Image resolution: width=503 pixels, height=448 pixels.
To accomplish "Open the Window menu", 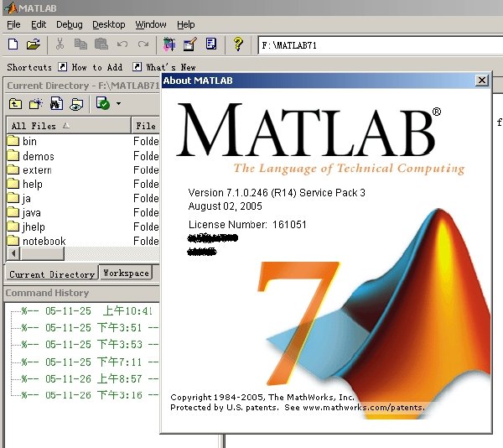I will (151, 24).
